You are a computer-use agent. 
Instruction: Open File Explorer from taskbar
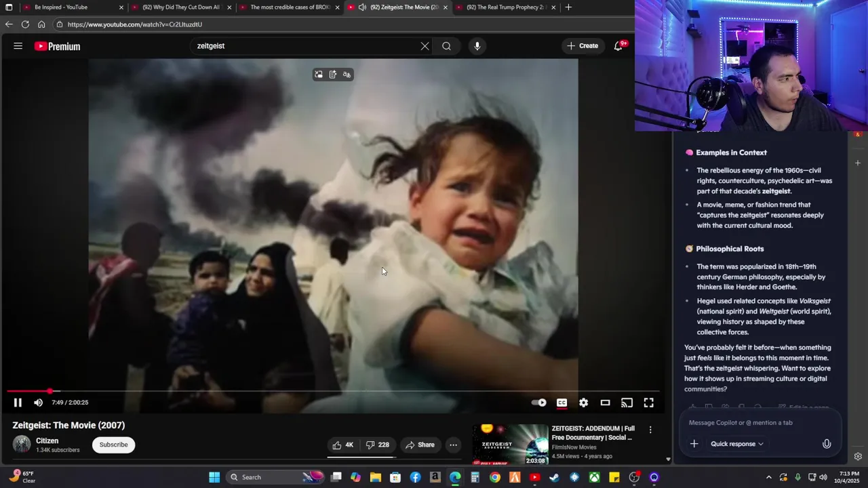376,477
